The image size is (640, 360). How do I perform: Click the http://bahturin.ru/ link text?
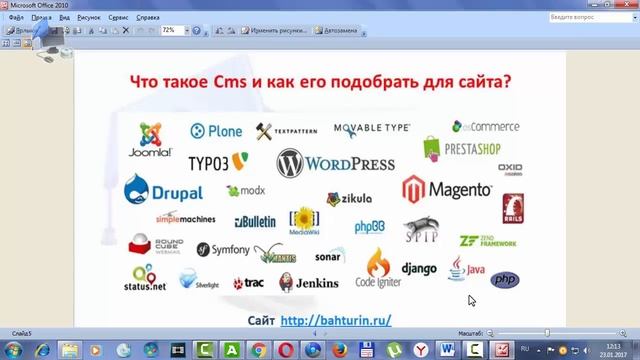[336, 320]
